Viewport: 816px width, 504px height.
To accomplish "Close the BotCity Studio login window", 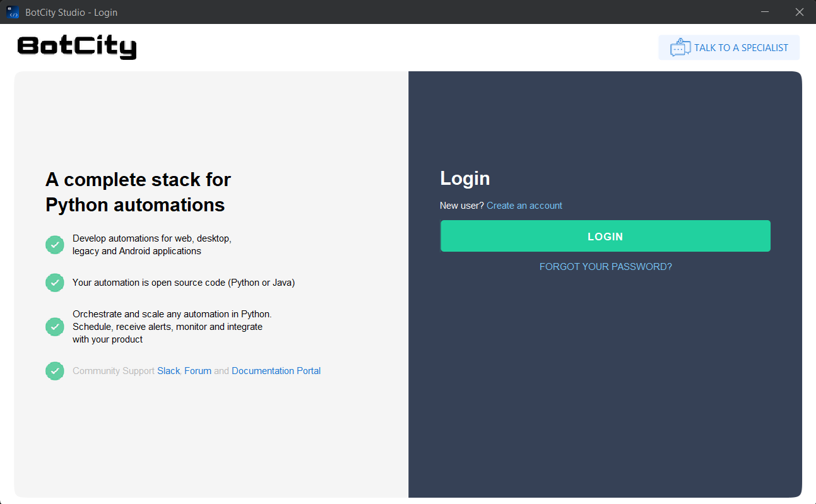I will click(799, 12).
